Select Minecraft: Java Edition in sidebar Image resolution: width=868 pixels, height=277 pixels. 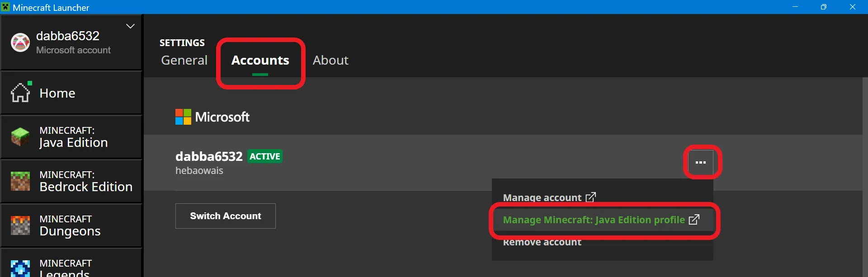point(71,137)
